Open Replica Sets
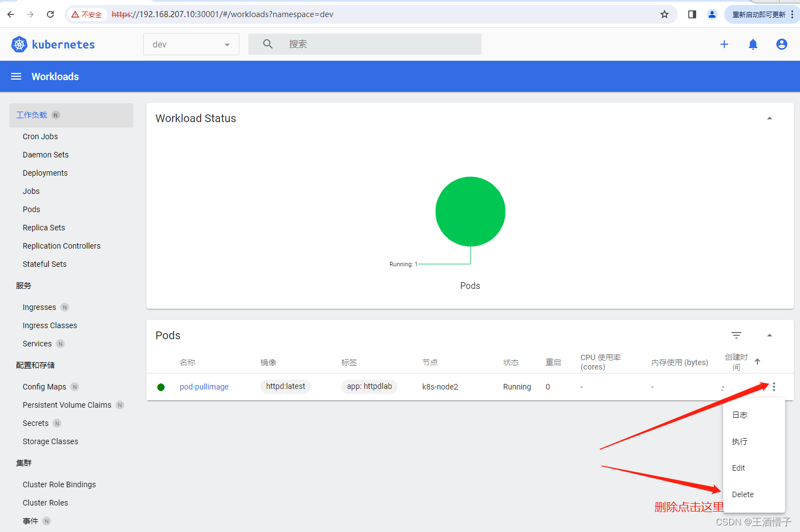The image size is (800, 532). 44,228
